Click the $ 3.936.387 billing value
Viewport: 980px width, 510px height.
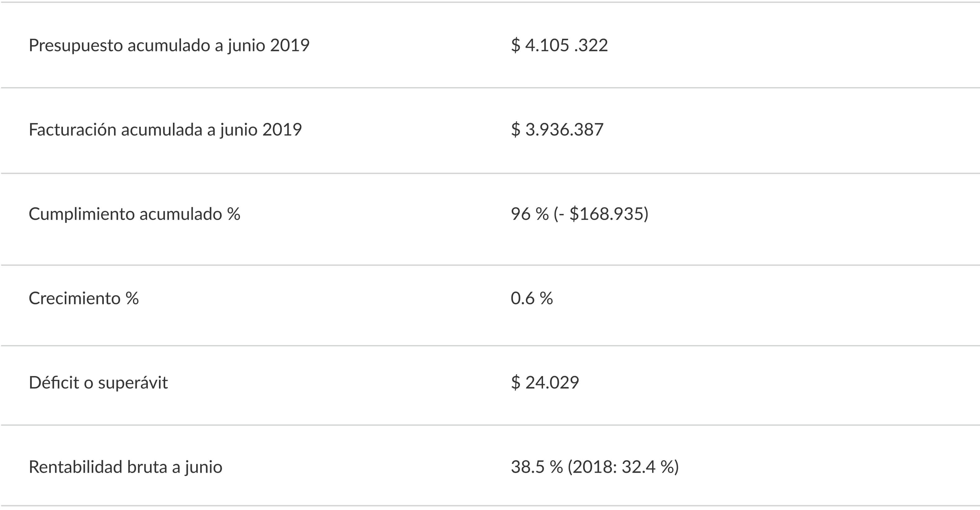click(x=557, y=130)
